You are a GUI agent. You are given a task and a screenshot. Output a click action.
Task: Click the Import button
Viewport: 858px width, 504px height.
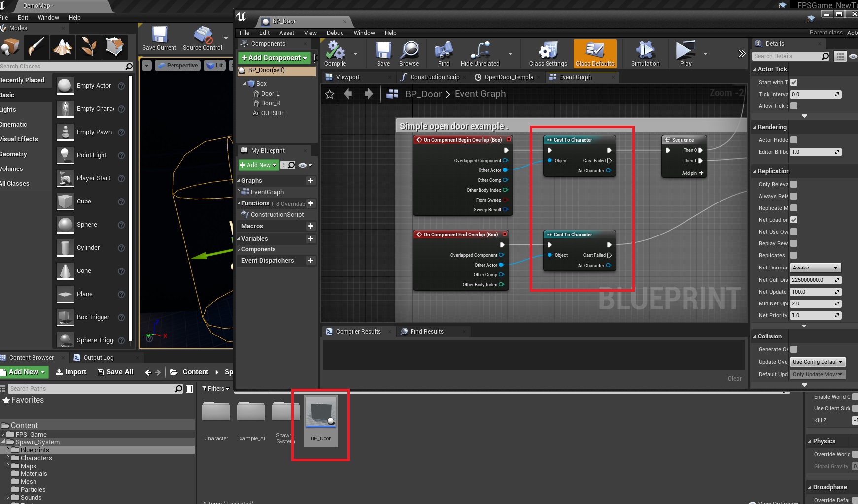pos(71,372)
